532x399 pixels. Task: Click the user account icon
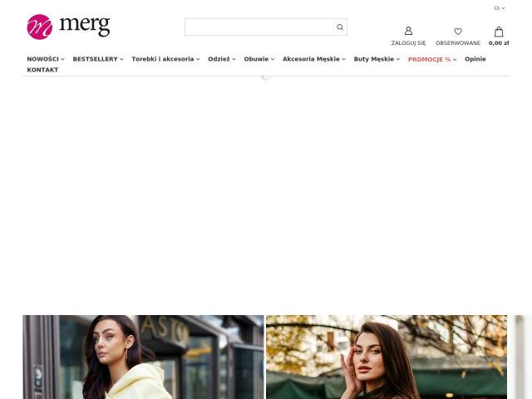tap(408, 31)
